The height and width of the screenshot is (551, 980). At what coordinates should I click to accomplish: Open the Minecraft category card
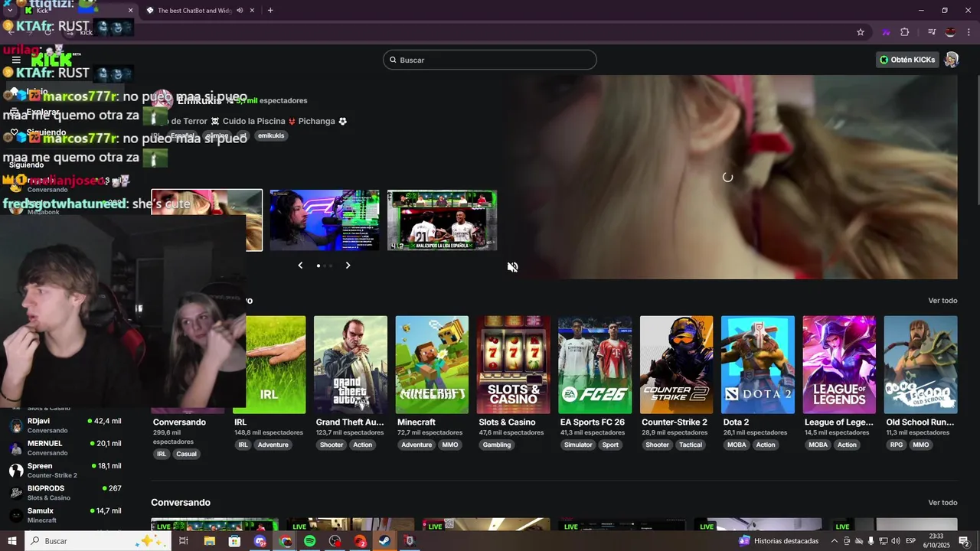(x=432, y=365)
